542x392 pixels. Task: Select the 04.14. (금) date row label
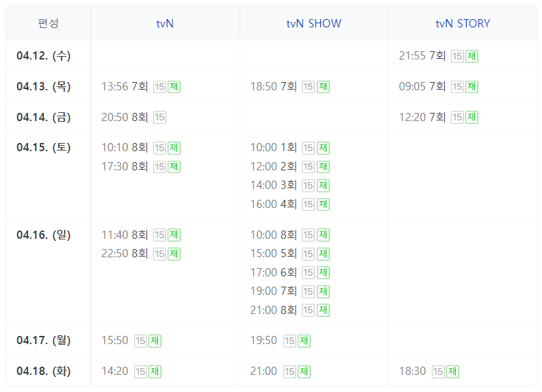[44, 117]
